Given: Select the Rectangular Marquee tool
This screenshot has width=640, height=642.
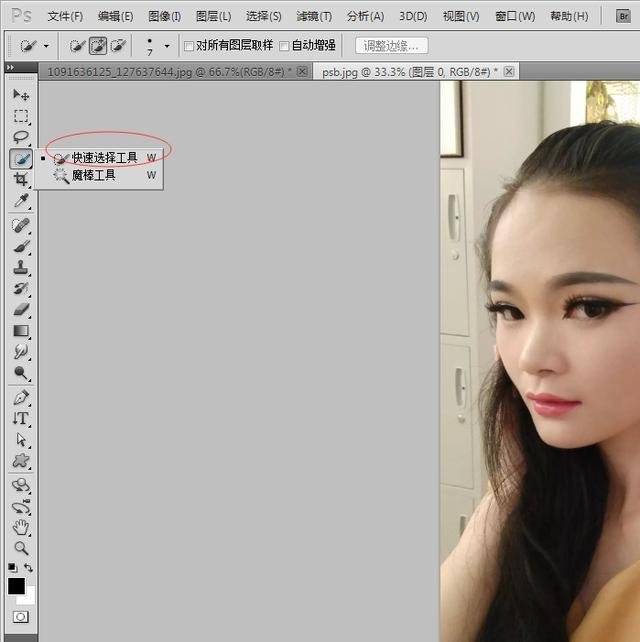Looking at the screenshot, I should point(20,116).
